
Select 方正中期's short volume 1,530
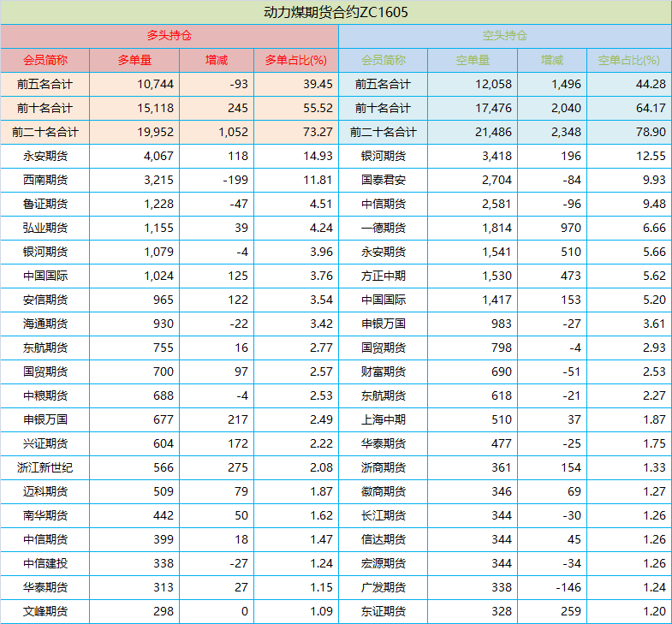(497, 276)
